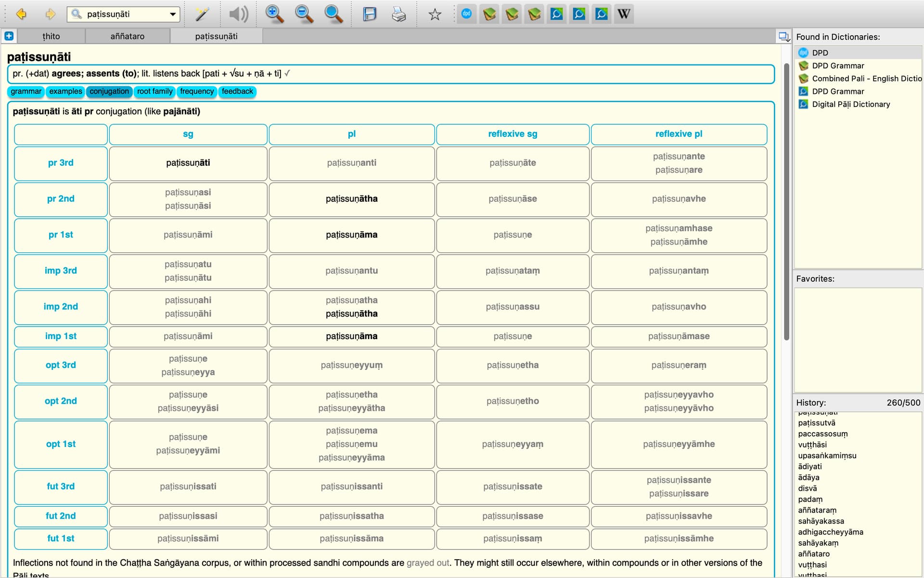Open the frequency button
The image size is (924, 578).
click(x=197, y=91)
